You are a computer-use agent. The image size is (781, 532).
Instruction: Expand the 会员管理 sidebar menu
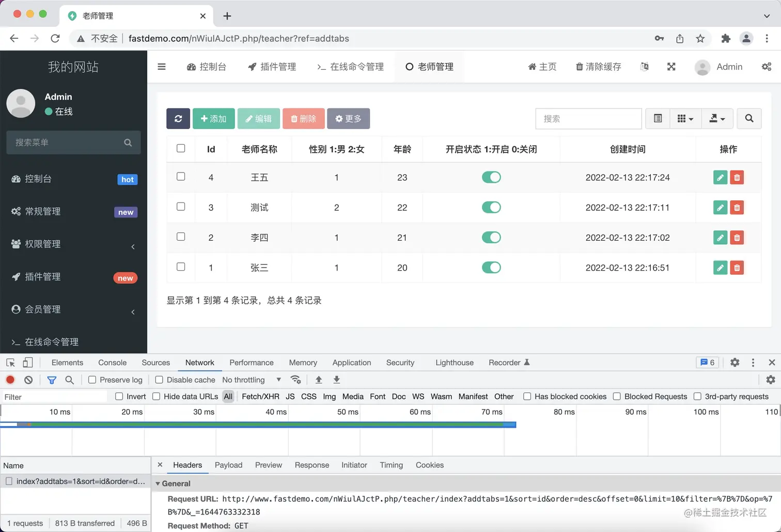coord(73,309)
